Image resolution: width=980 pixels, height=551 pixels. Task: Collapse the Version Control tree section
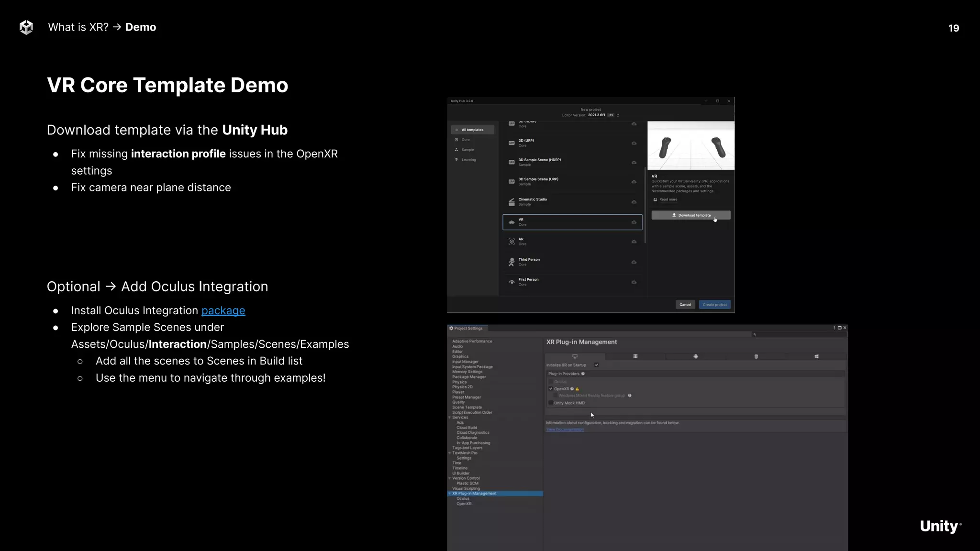450,478
